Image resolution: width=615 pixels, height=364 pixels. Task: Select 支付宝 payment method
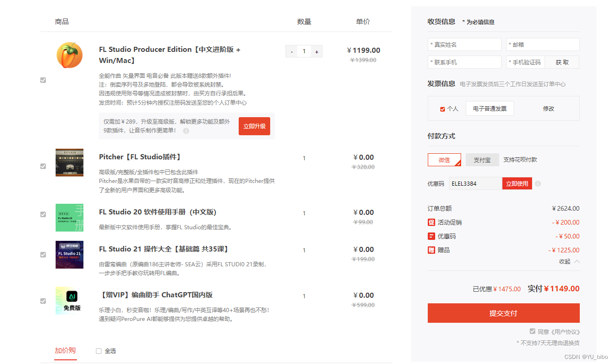pos(482,160)
